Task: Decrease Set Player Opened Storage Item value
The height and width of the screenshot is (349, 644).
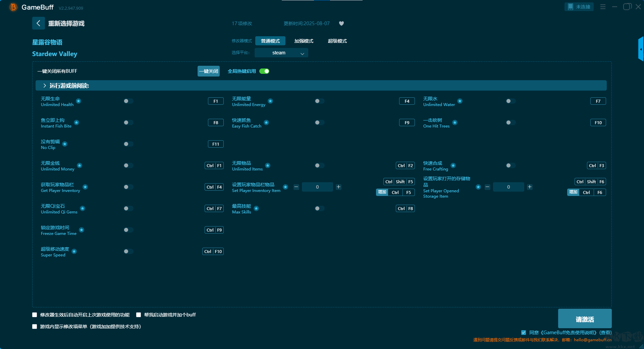Action: [x=487, y=187]
